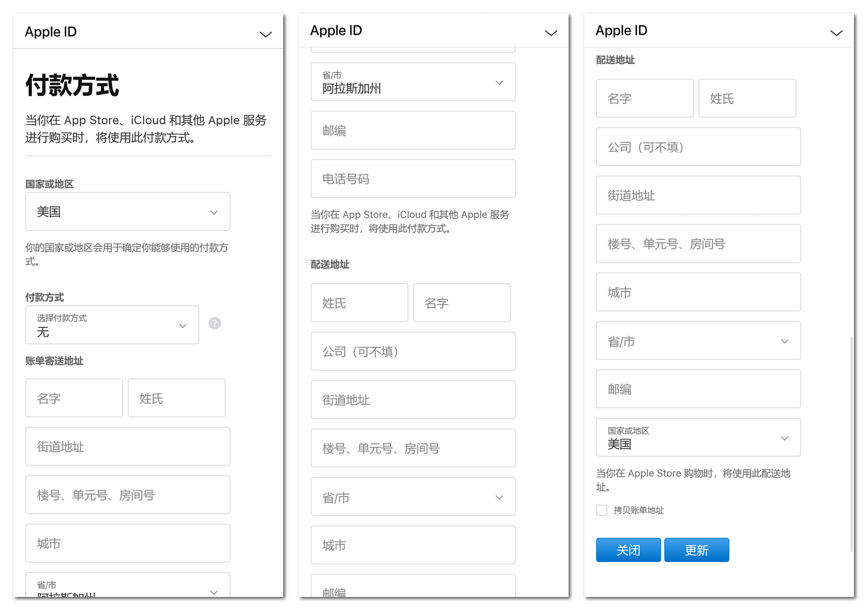This screenshot has width=868, height=611.
Task: Open the 国家或地区 dropdown in the right panel
Action: coord(699,437)
